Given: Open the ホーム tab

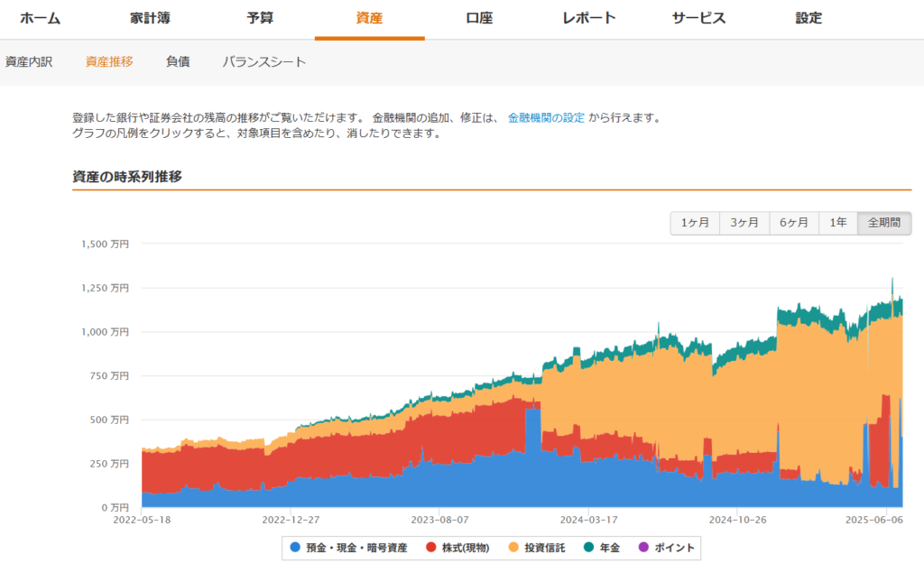Looking at the screenshot, I should (x=40, y=18).
